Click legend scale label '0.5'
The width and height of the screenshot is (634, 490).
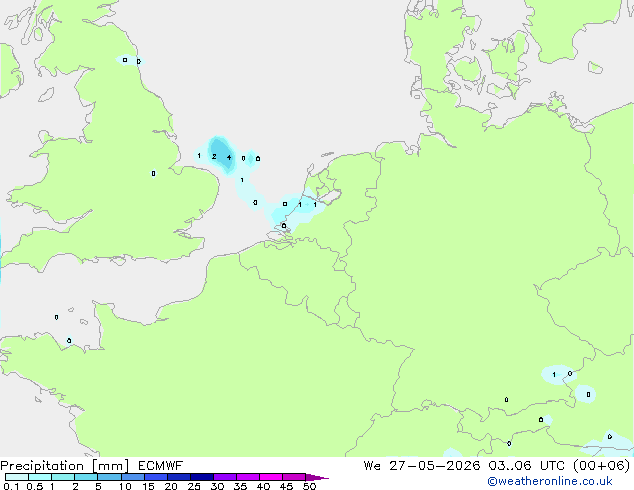[x=35, y=486]
